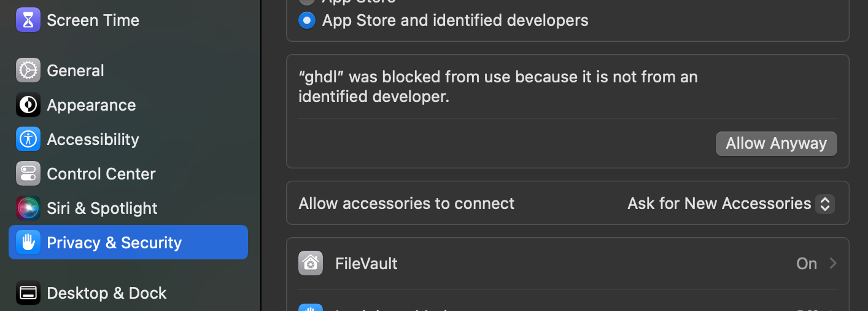868x311 pixels.
Task: Click the Appearance half-circle icon
Action: click(x=28, y=105)
